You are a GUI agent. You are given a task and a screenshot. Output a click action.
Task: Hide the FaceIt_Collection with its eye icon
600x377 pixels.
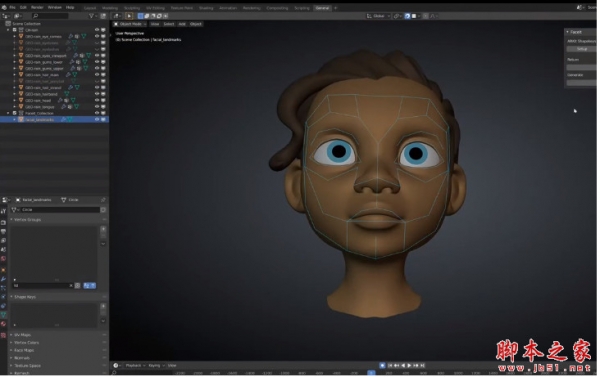coord(97,113)
